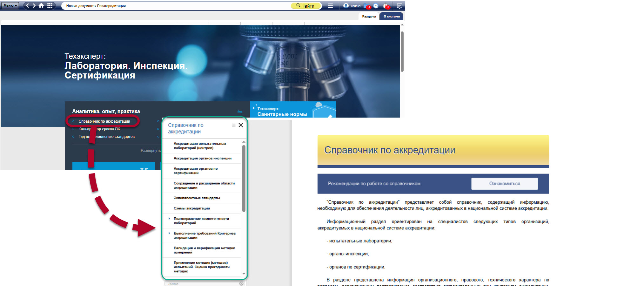Image resolution: width=644 pixels, height=286 pixels.
Task: Click the back navigation arrow
Action: click(28, 6)
